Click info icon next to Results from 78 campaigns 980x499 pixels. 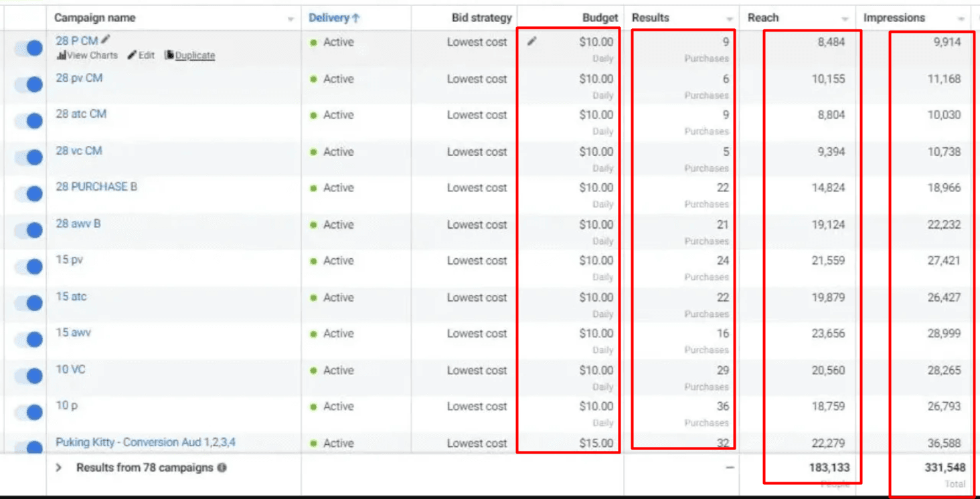pos(222,468)
